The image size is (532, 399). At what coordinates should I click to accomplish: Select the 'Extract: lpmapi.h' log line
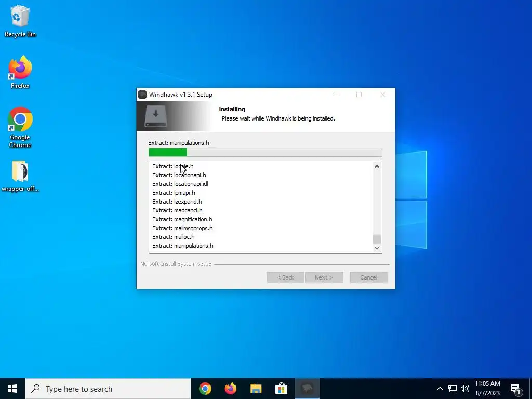coord(174,193)
